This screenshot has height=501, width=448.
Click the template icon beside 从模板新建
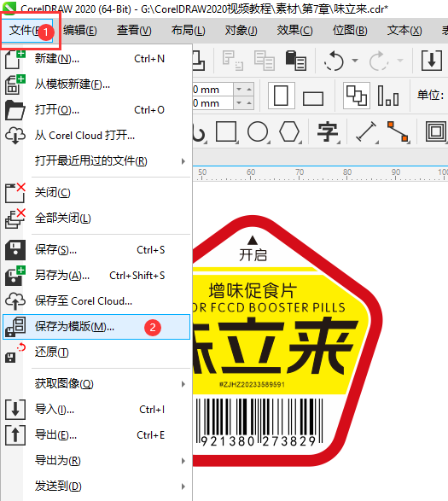pos(15,84)
